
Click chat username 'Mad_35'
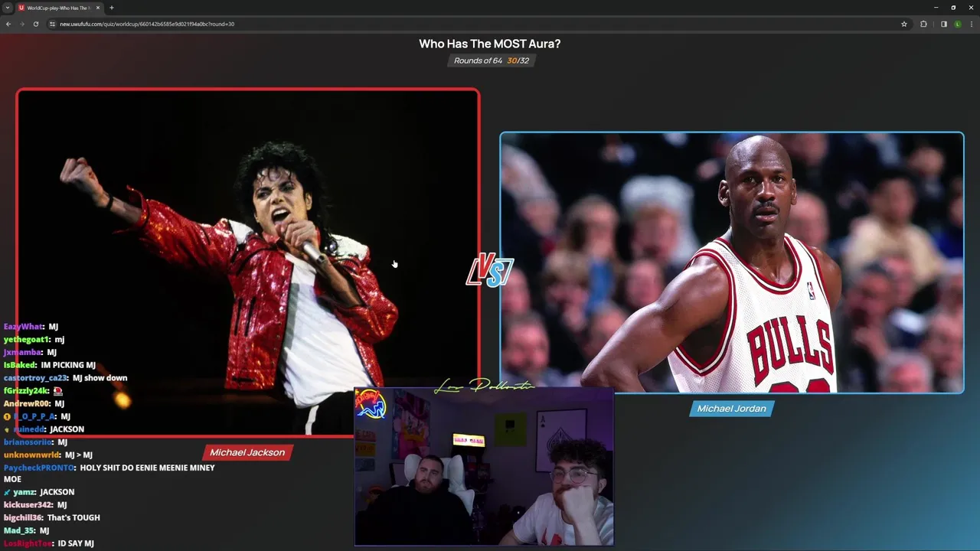[x=19, y=530]
